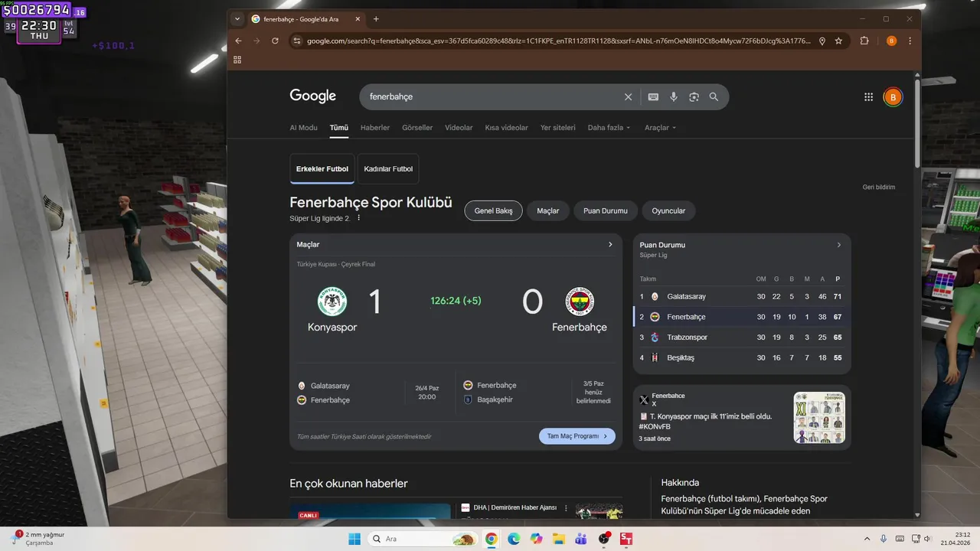The width and height of the screenshot is (980, 551).
Task: Click the Windows taskbar Ara search box
Action: coord(423,539)
